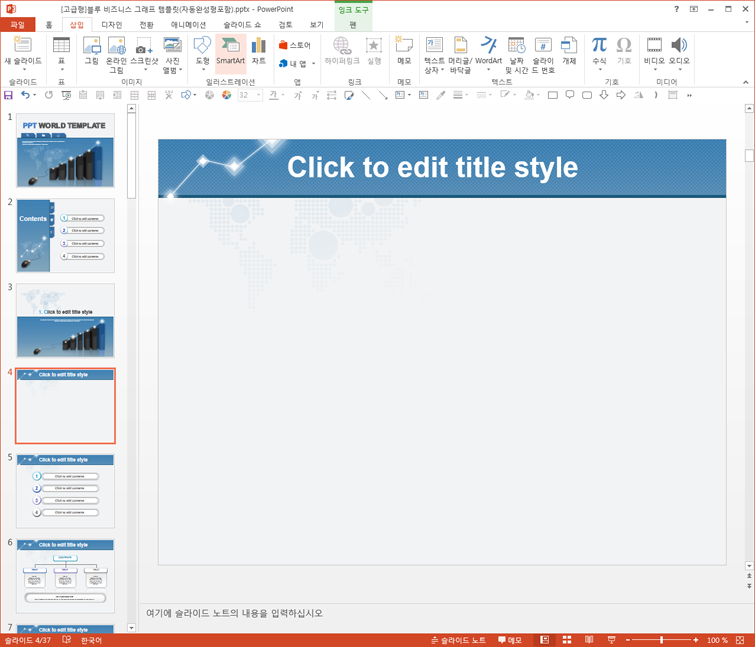Open the Photo Album tool
The width and height of the screenshot is (755, 647).
pos(172,54)
